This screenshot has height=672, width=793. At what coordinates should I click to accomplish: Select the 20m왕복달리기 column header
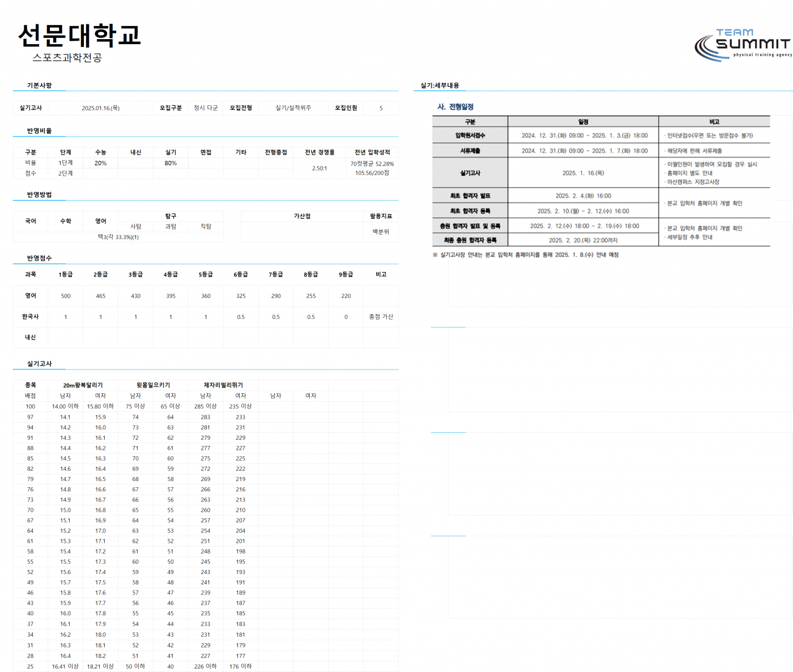(83, 385)
